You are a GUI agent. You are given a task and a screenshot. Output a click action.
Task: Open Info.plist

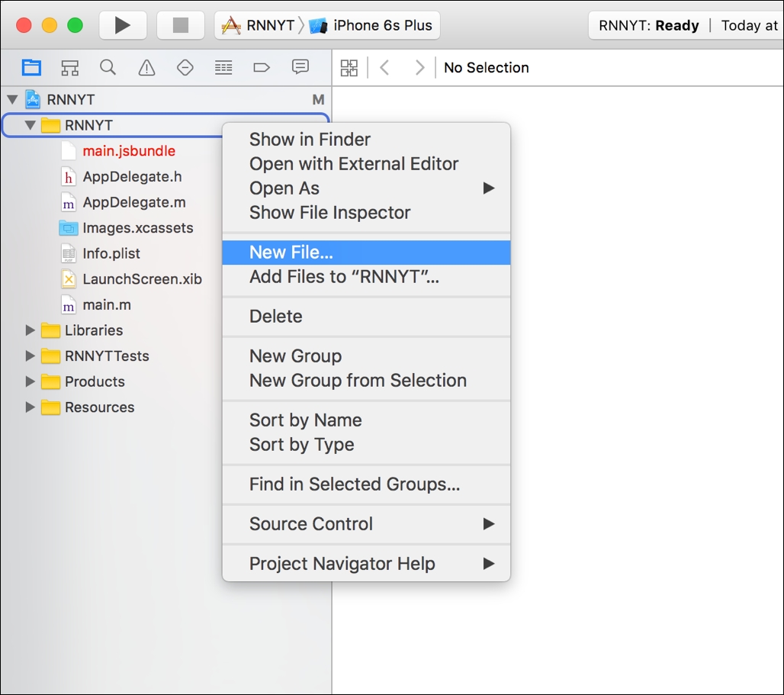coord(111,253)
